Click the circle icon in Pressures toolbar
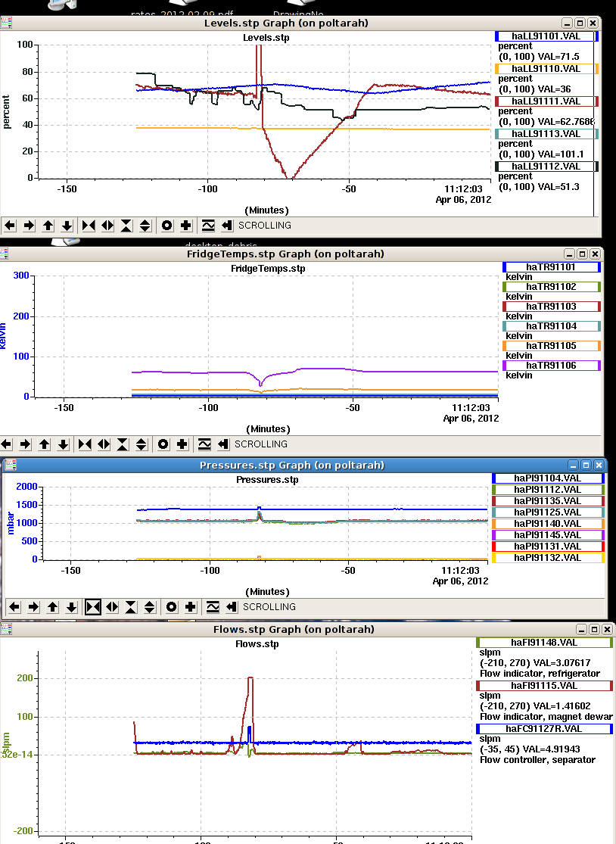Viewport: 616px width, 844px height. point(172,607)
